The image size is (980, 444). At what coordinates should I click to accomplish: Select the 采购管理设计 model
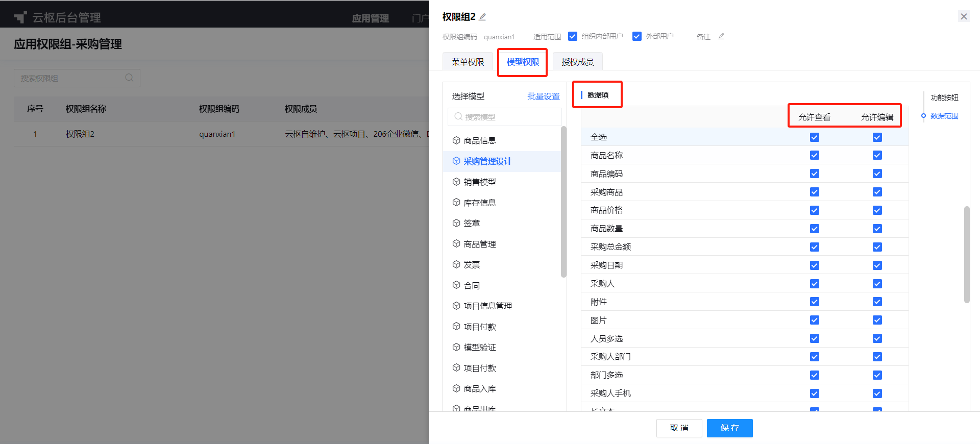pyautogui.click(x=502, y=161)
